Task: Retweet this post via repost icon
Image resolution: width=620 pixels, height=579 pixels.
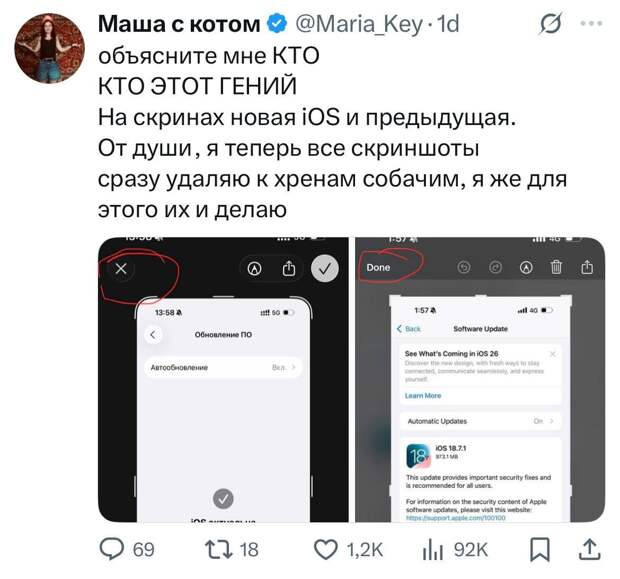Action: point(219,549)
